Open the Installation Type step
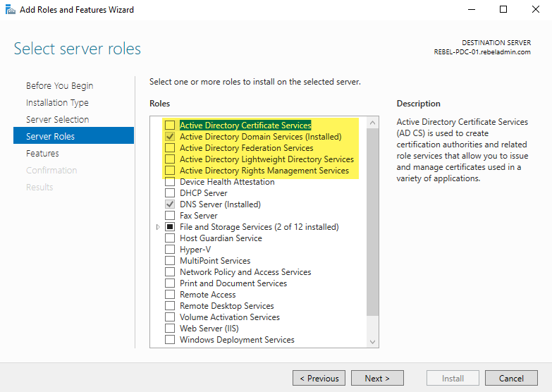552x392 pixels. tap(57, 102)
